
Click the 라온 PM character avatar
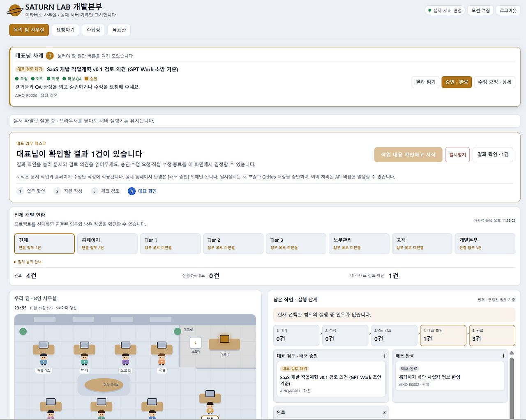tap(210, 409)
